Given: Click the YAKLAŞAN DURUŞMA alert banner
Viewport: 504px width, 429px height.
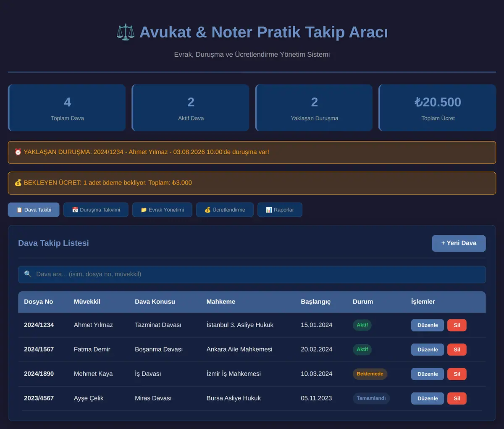Looking at the screenshot, I should 252,152.
